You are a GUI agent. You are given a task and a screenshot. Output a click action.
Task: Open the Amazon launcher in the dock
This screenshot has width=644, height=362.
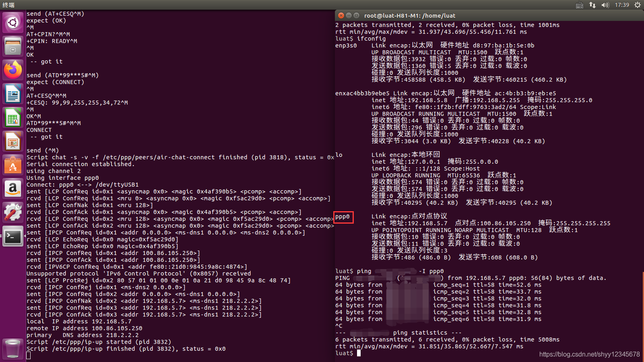pos(13,189)
